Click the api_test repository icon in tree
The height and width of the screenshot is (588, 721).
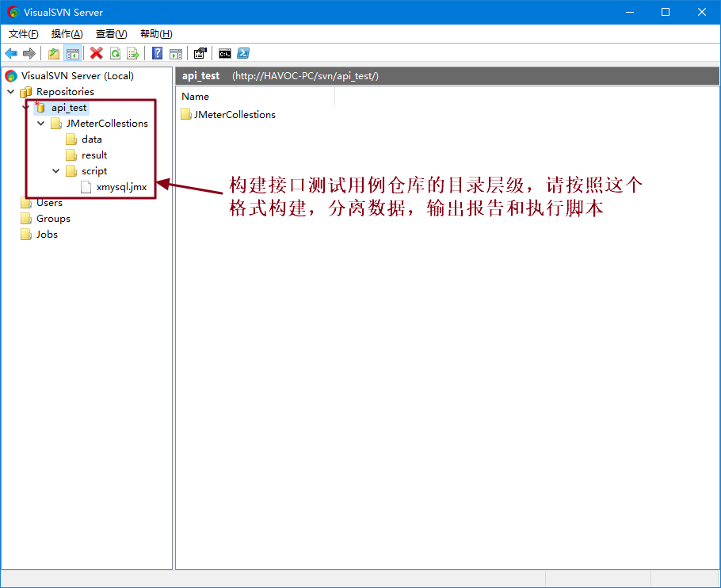40,108
